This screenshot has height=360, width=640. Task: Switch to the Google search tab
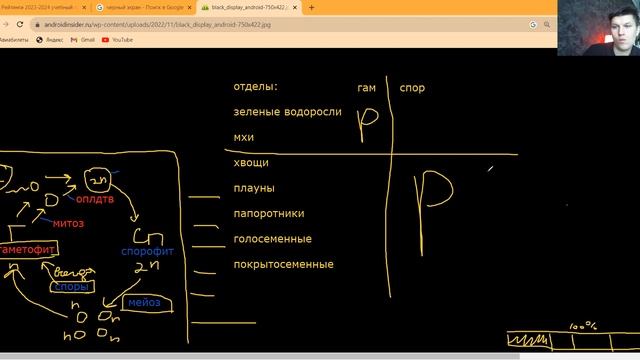(144, 7)
